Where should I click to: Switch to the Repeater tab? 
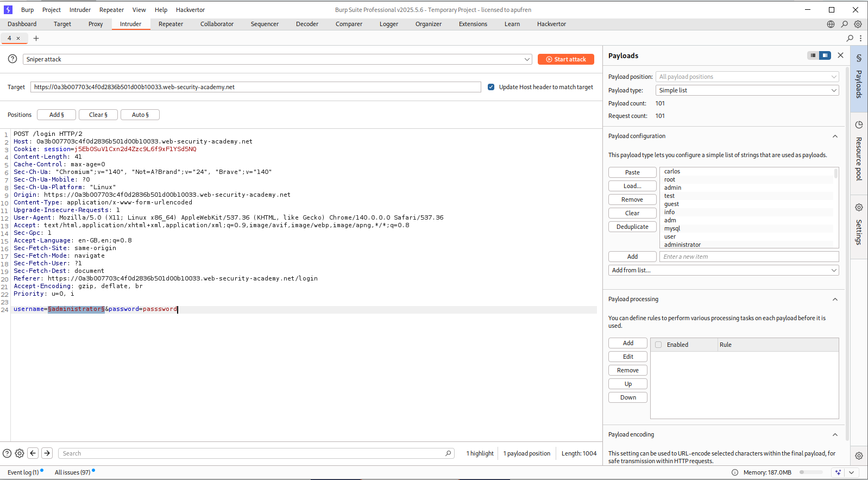coord(171,24)
